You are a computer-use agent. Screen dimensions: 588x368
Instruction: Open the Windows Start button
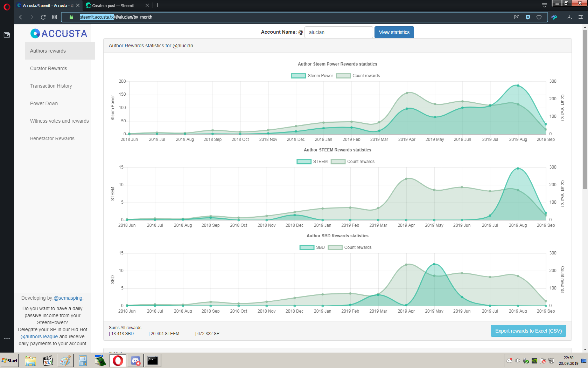(10, 360)
